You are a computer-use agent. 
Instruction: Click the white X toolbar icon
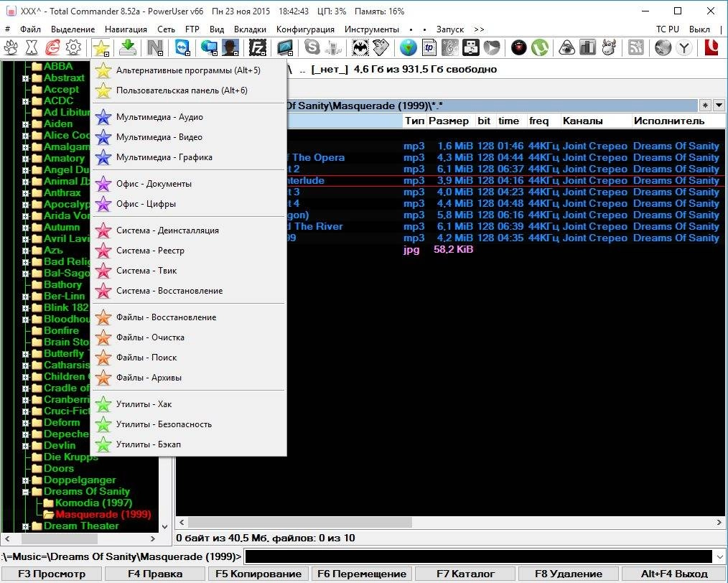32,47
